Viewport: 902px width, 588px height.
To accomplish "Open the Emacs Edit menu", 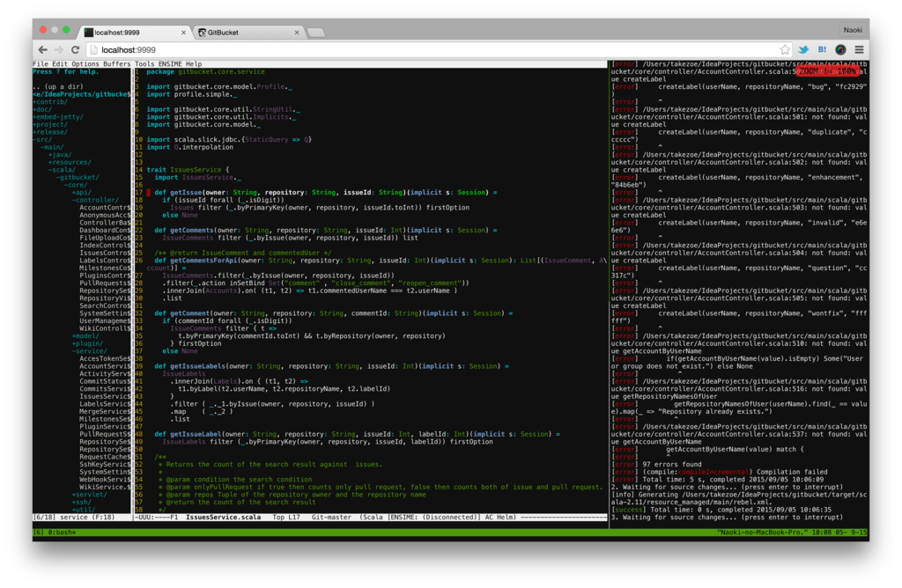I will click(60, 63).
